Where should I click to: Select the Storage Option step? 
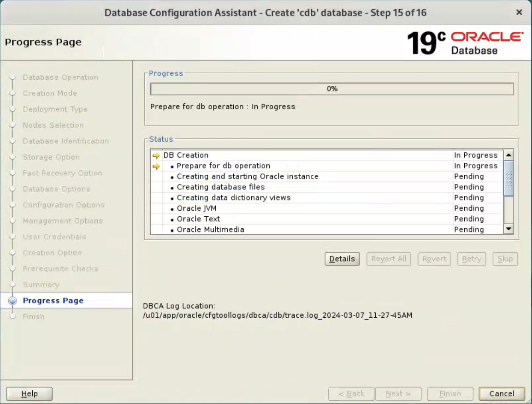pos(51,157)
